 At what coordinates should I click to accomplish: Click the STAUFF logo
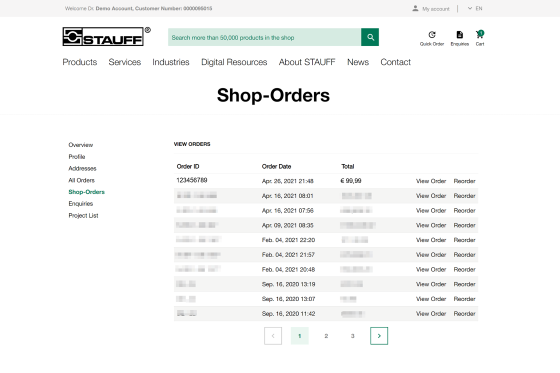[106, 36]
